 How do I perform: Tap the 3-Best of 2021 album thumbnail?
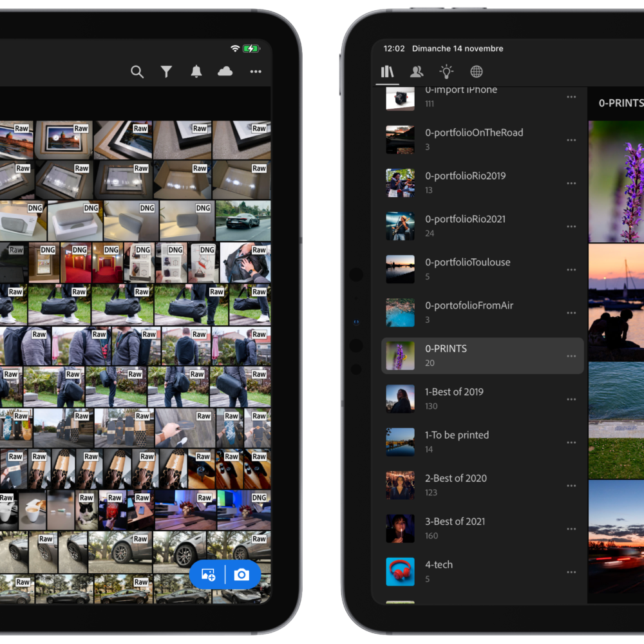(400, 529)
